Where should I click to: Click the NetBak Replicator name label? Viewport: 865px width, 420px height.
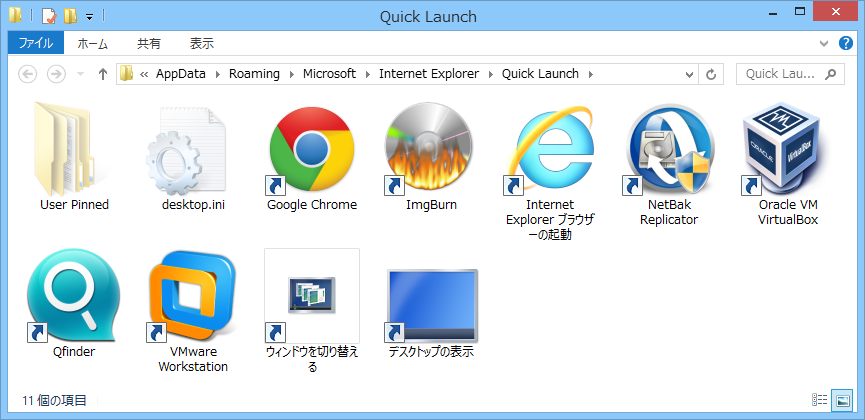[669, 212]
